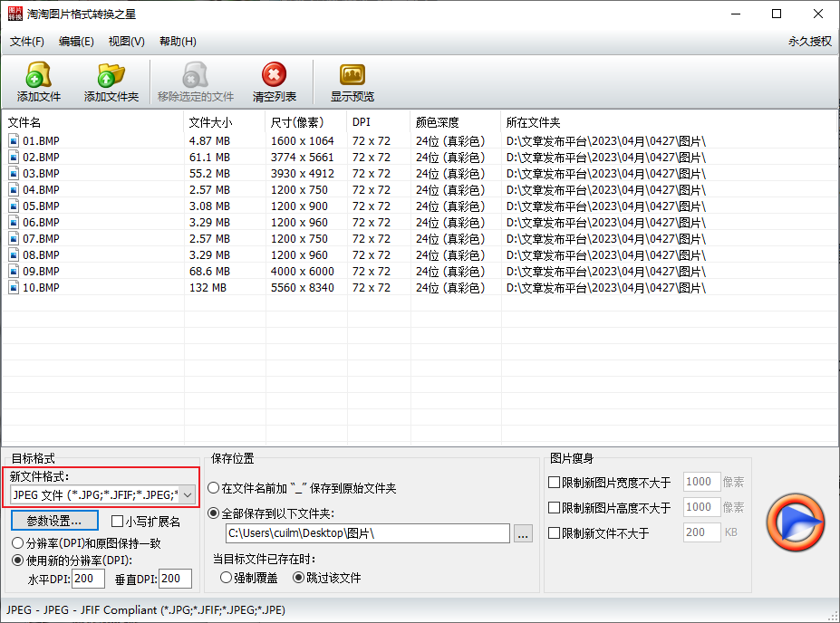Sort by dimensions (pixels) column header
Image resolution: width=840 pixels, height=623 pixels.
coord(306,122)
